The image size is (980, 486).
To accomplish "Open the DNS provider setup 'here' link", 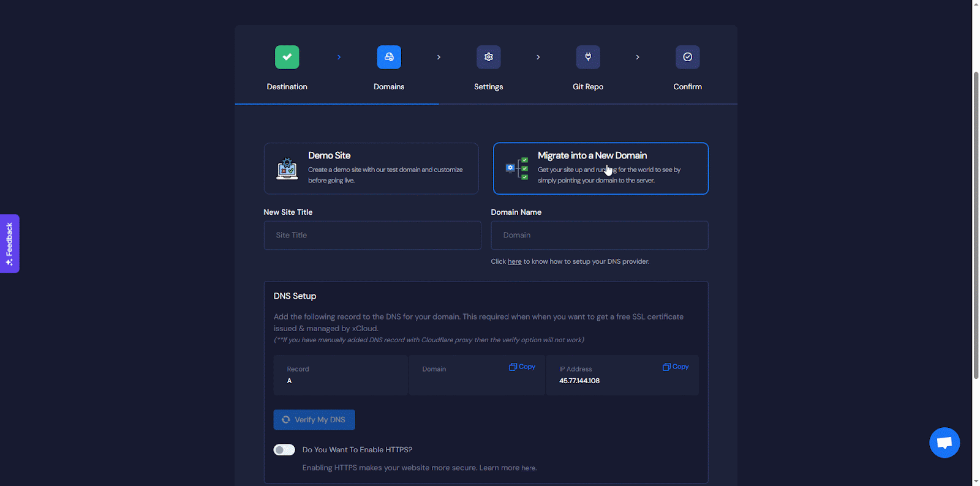I will click(x=514, y=261).
